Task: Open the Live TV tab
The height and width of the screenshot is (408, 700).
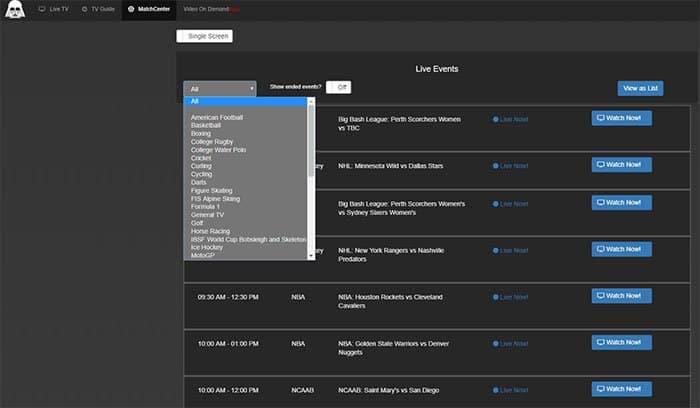Action: pos(54,9)
